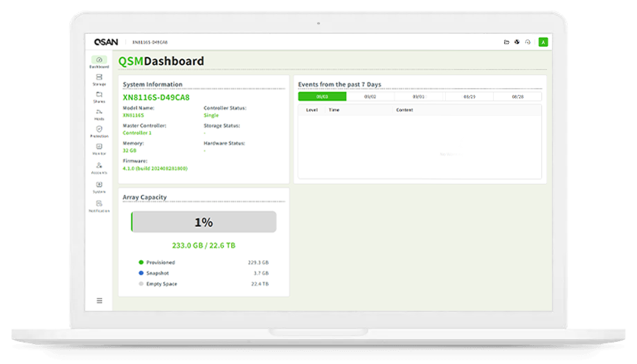The image size is (637, 364).
Task: Select the 08/29 events tab
Action: coord(469,97)
